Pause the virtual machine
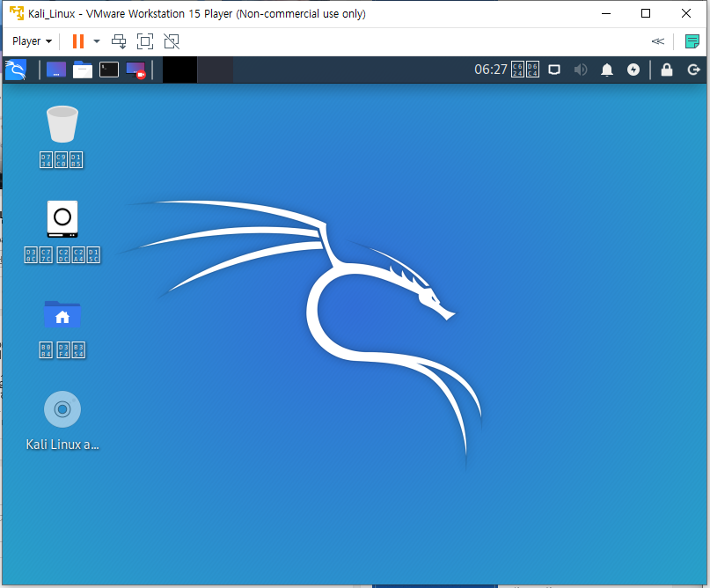 coord(78,41)
